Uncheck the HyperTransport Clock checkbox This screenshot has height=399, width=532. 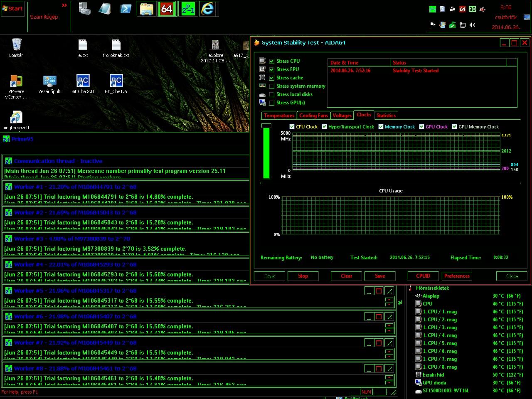point(324,127)
